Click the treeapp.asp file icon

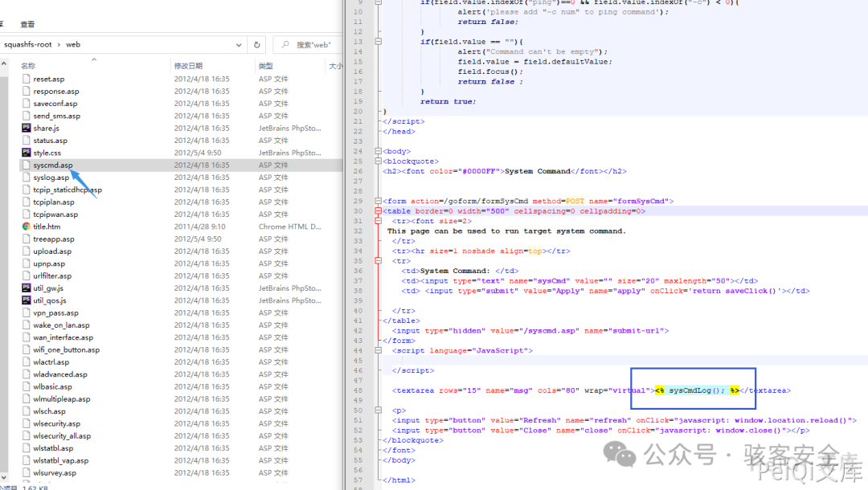(x=26, y=239)
